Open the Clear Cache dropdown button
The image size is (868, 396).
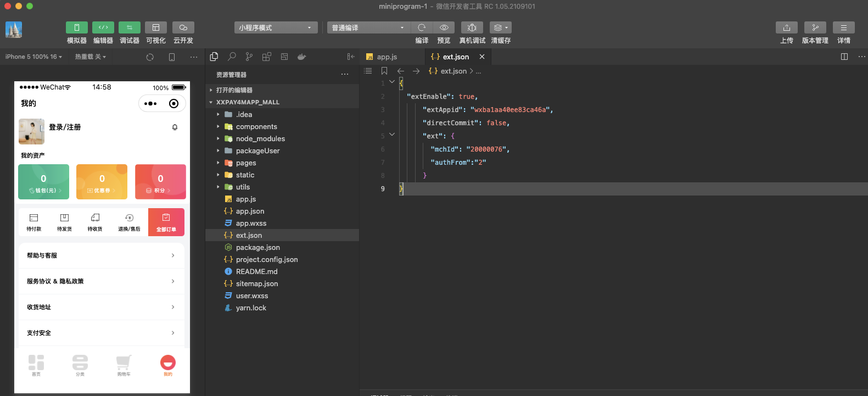click(x=501, y=27)
